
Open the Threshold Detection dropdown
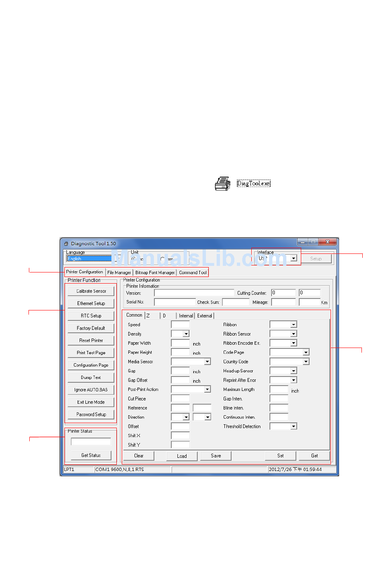click(294, 426)
